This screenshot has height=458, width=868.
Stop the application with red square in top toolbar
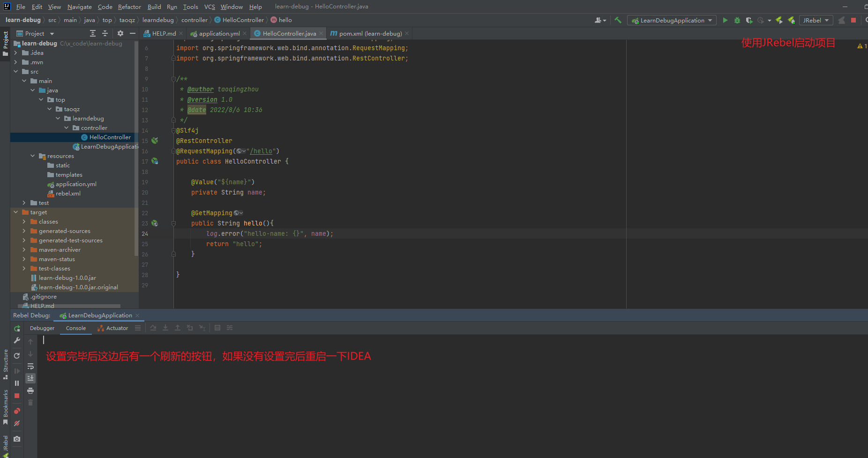pos(853,20)
